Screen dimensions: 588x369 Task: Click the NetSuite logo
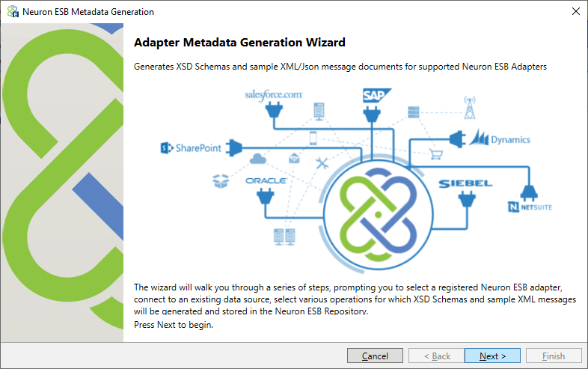pyautogui.click(x=530, y=207)
